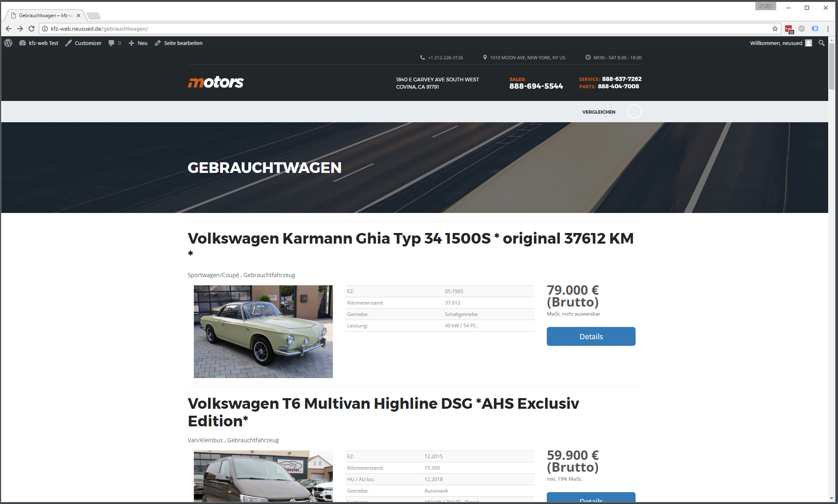
Task: Reload the current page
Action: coord(31,29)
